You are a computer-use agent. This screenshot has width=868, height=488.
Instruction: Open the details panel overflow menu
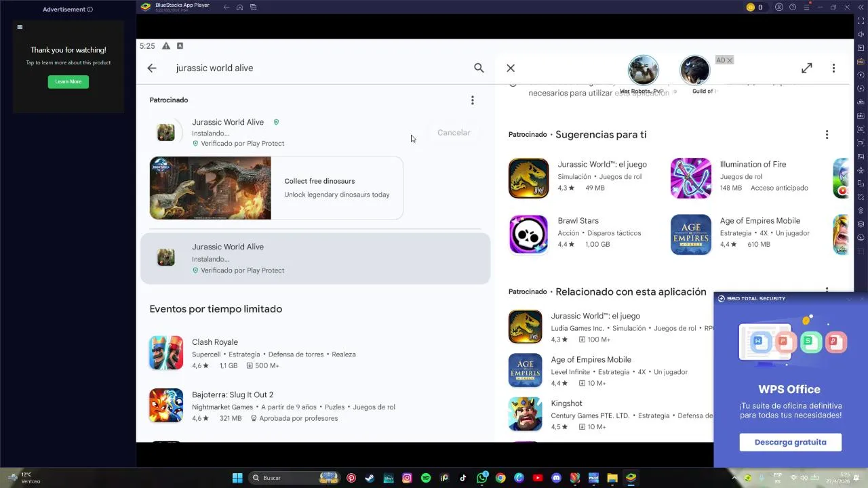click(x=833, y=68)
